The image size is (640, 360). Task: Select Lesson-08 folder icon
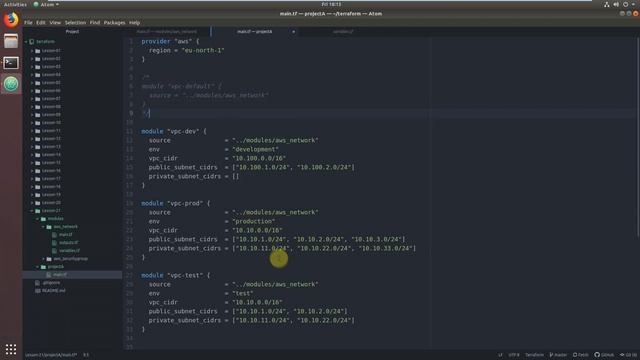38,107
